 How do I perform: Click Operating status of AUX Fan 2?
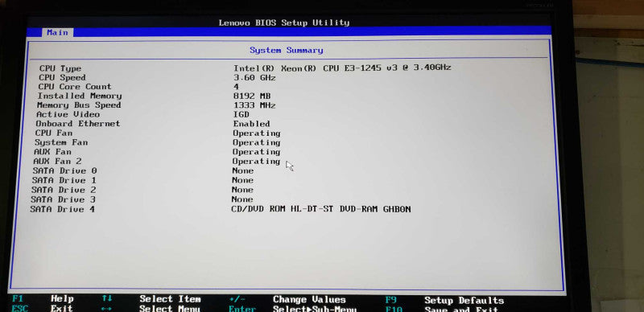coord(256,162)
